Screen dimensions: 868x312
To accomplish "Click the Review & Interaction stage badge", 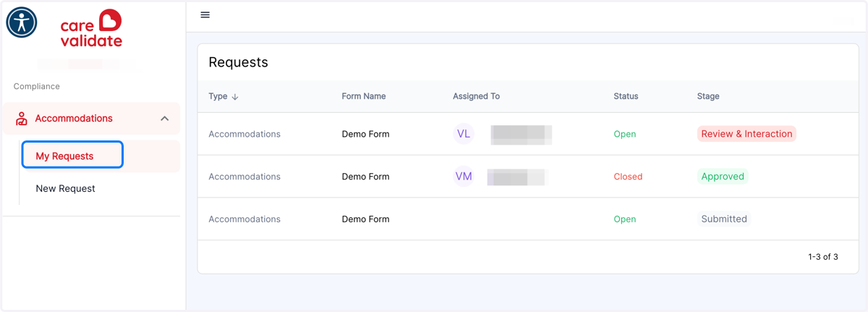I will tap(746, 134).
